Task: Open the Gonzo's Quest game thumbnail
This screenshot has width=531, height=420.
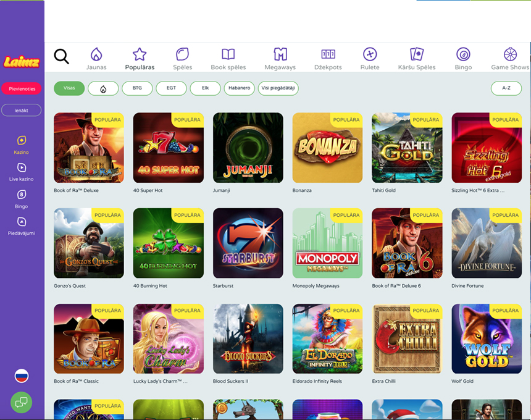Action: (x=89, y=243)
